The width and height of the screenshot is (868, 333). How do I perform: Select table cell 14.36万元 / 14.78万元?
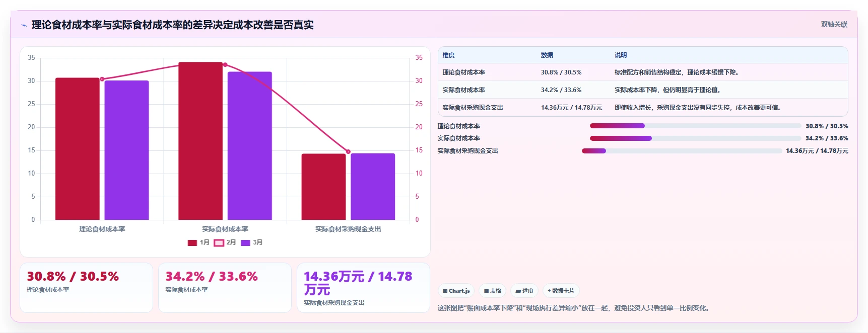click(x=572, y=108)
